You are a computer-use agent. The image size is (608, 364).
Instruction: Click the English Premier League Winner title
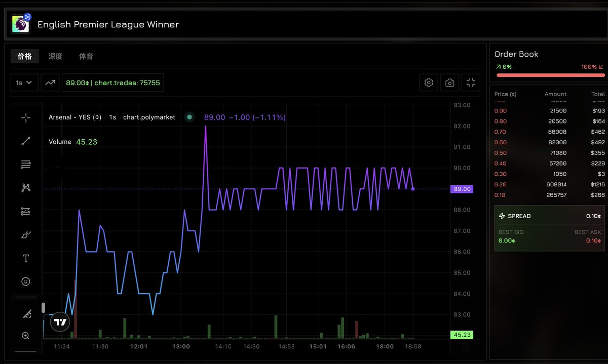tap(108, 24)
